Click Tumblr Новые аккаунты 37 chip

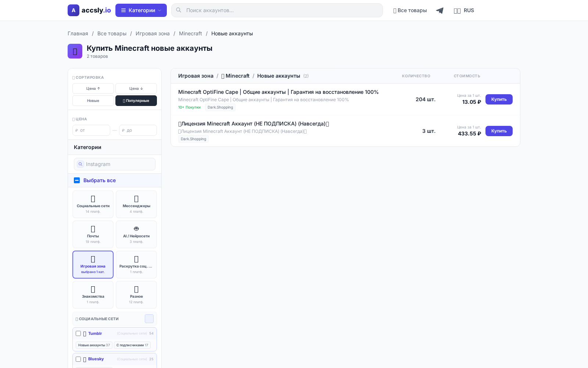(94, 345)
